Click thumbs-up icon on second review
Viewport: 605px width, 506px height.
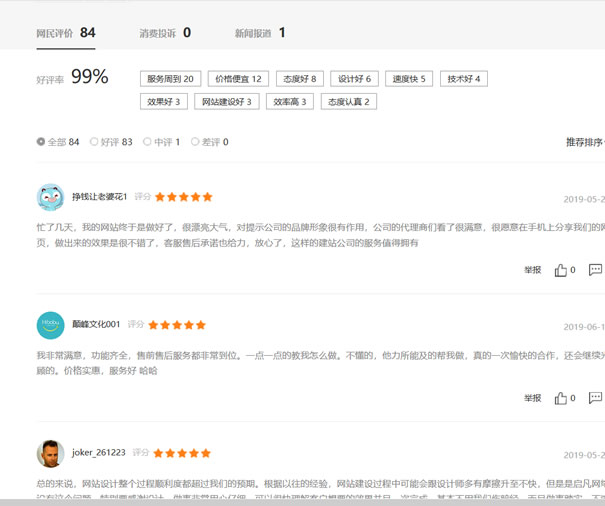[x=561, y=398]
